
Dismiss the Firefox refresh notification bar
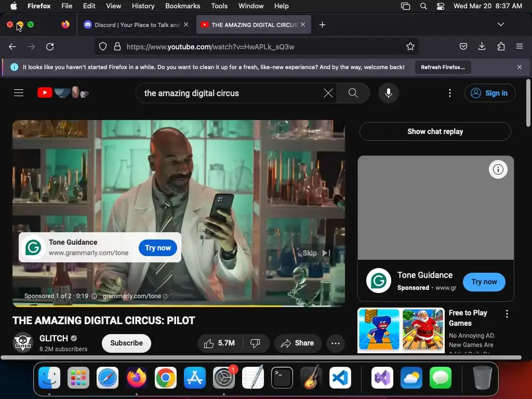519,67
